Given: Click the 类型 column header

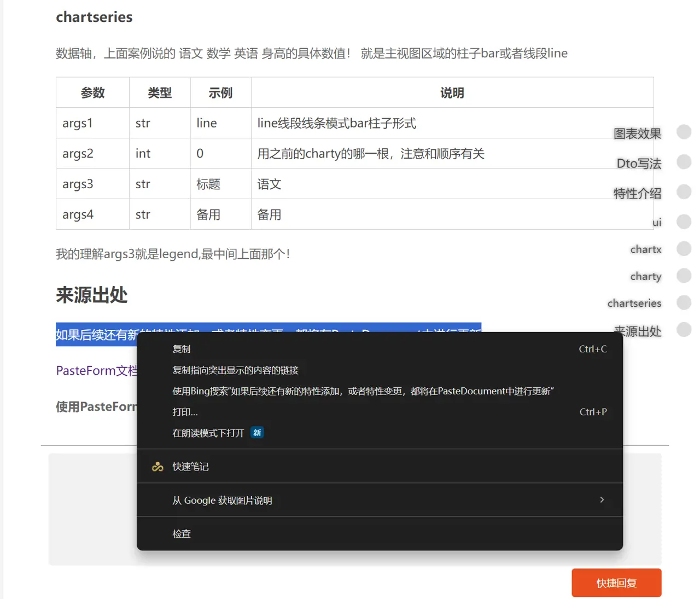Looking at the screenshot, I should click(x=160, y=92).
